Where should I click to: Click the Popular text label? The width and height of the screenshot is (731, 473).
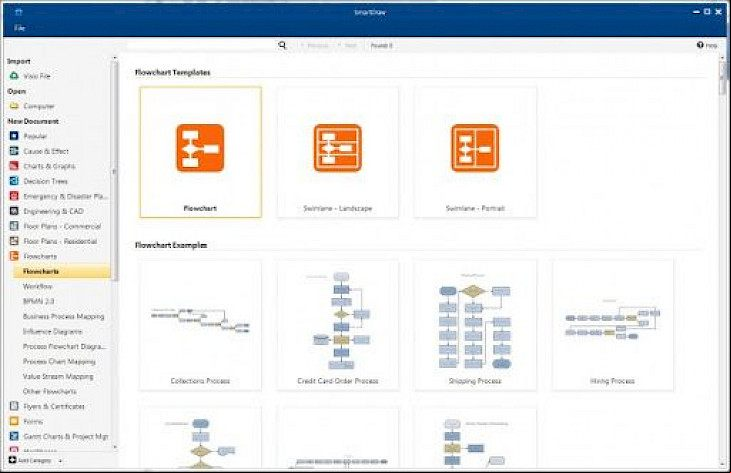[35, 136]
